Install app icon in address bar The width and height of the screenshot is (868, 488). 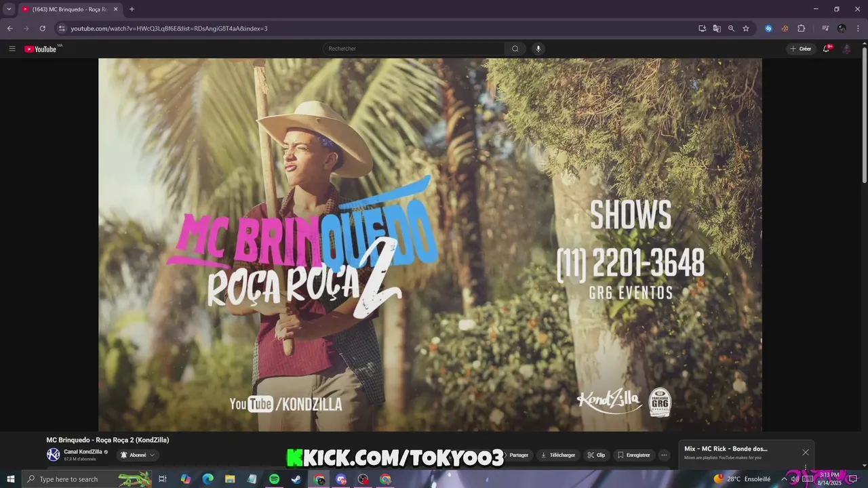pos(703,28)
